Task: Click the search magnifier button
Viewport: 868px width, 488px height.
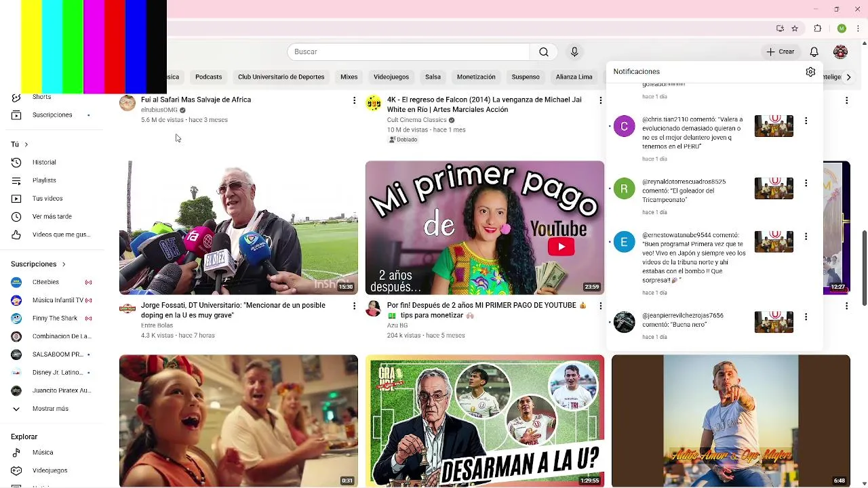Action: [x=543, y=52]
